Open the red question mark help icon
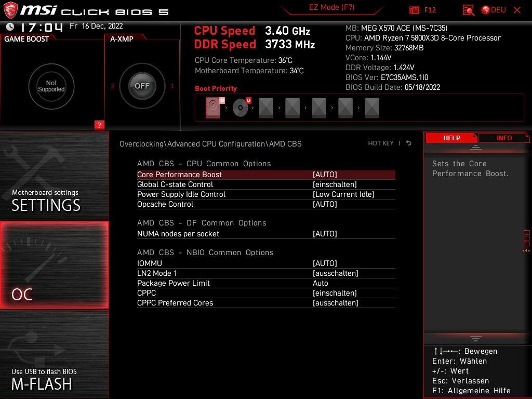 tap(99, 125)
